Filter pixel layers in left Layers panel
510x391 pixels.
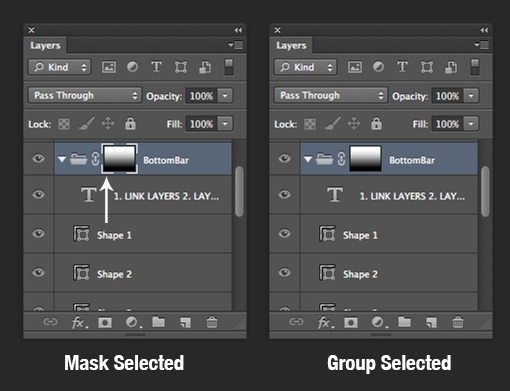(x=109, y=67)
